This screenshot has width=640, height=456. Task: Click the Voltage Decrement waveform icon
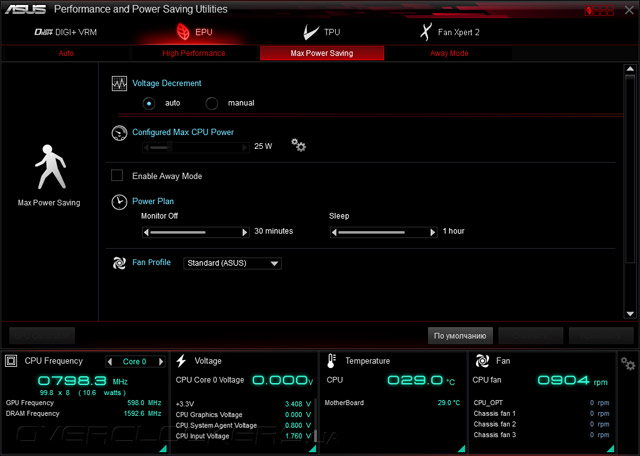119,84
